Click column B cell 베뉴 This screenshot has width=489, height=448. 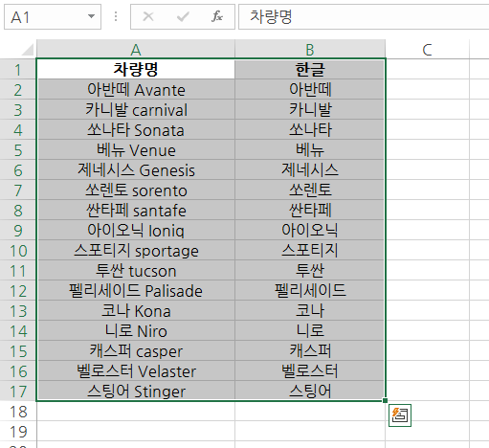(x=310, y=149)
